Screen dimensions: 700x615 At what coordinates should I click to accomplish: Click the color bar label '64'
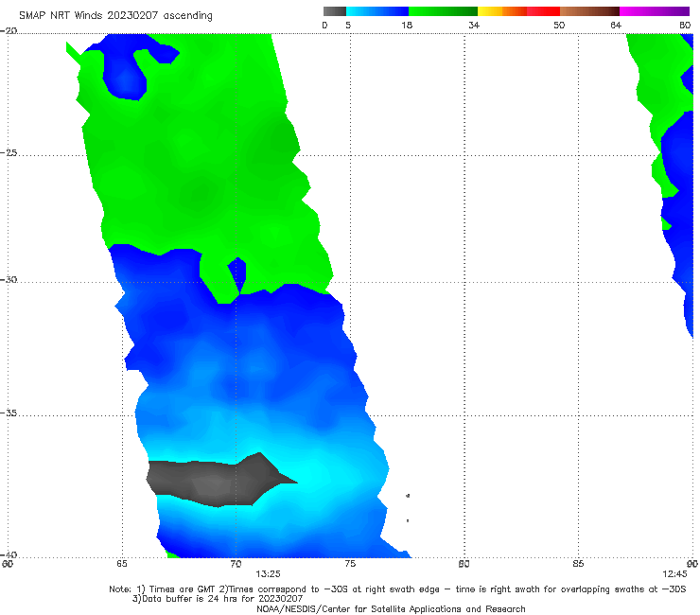pyautogui.click(x=616, y=25)
